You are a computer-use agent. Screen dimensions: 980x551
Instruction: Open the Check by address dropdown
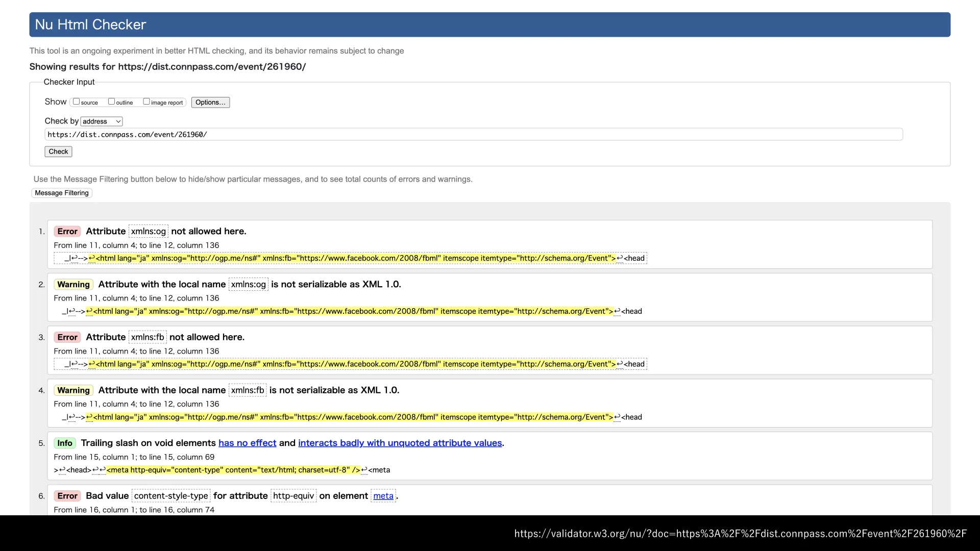pos(102,121)
